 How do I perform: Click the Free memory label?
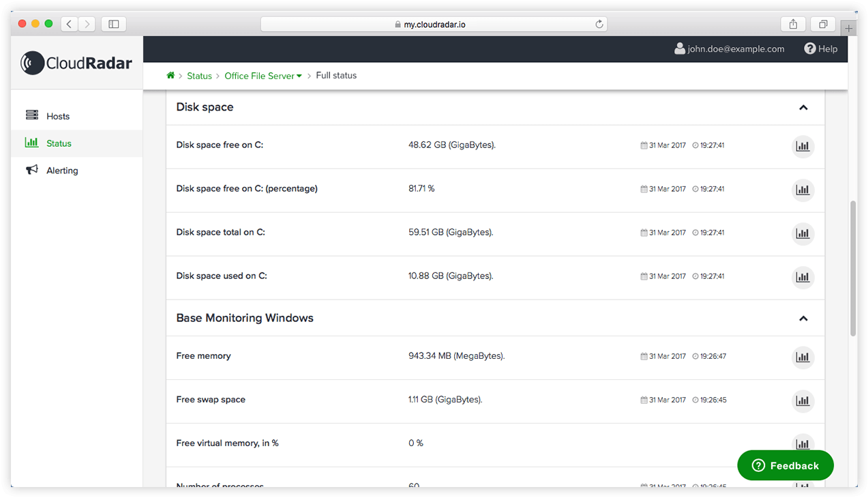(203, 355)
